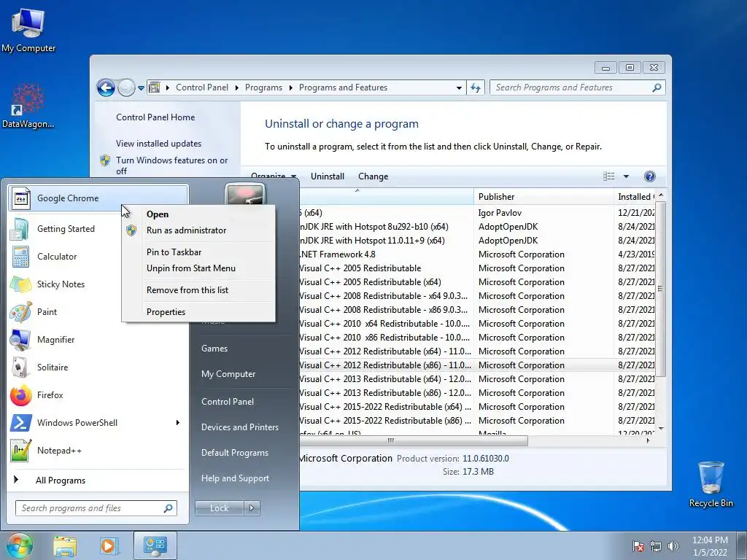Open Help and Support in Start menu

[x=235, y=478]
